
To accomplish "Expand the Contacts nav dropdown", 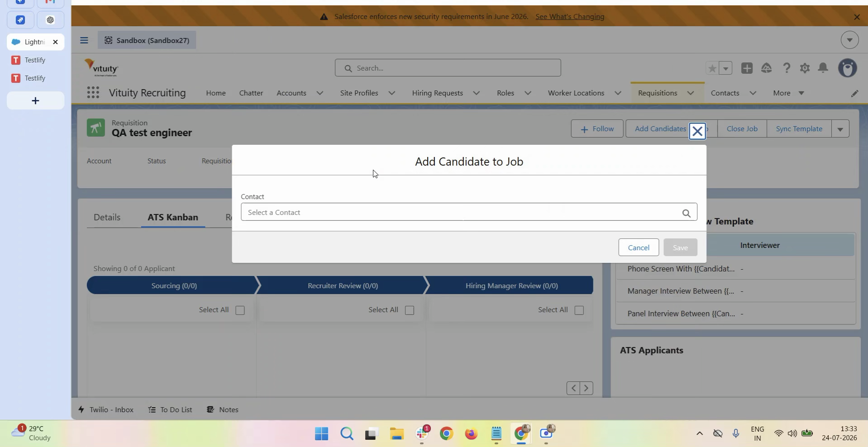I will click(x=753, y=93).
